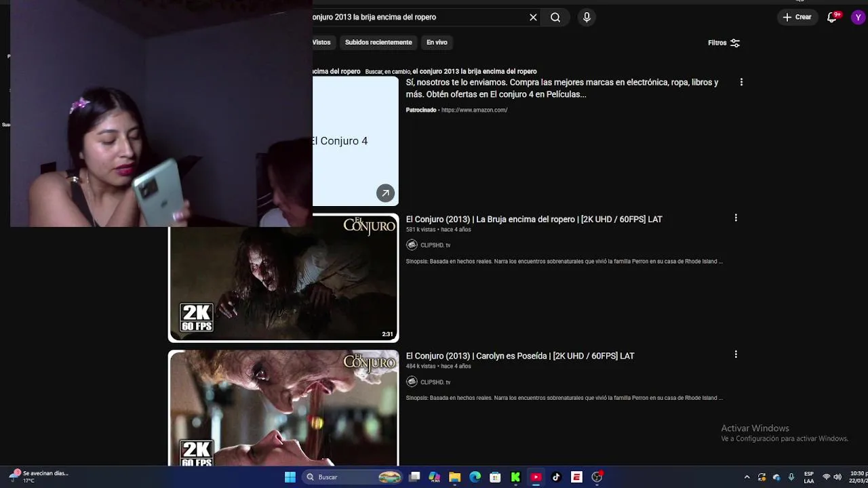Open Microsoft 365 Copilot from taskbar
Image resolution: width=868 pixels, height=488 pixels.
435,477
